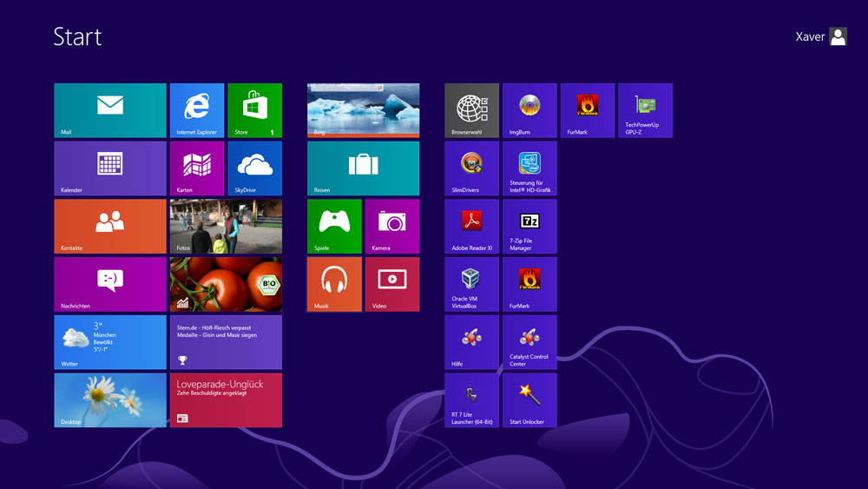868x489 pixels.
Task: Open the Windows Store tile
Action: tap(254, 110)
